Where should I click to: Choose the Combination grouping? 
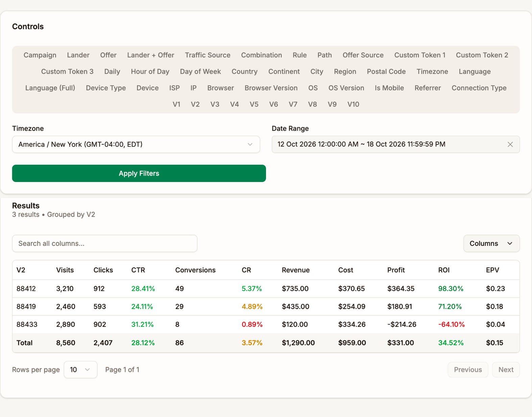tap(261, 55)
